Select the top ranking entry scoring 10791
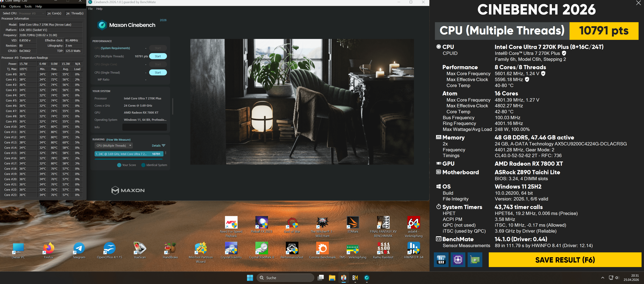This screenshot has height=284, width=644. [129, 154]
